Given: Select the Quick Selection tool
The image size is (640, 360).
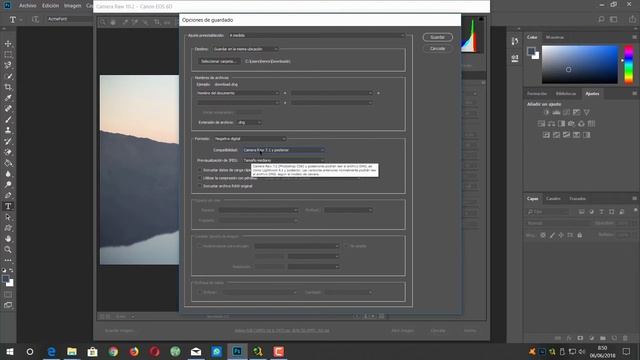Looking at the screenshot, I should tap(8, 76).
